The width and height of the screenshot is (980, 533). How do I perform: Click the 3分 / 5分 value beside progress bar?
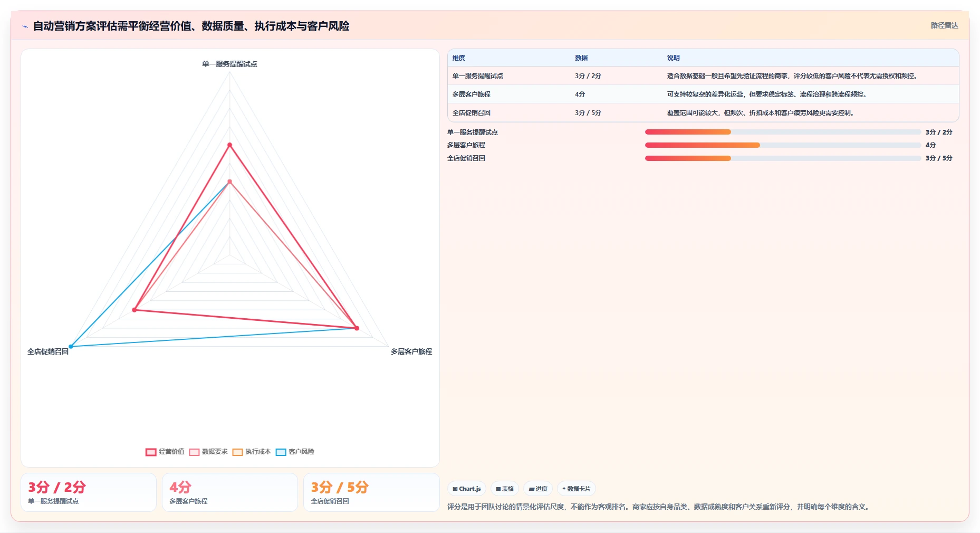click(x=939, y=158)
